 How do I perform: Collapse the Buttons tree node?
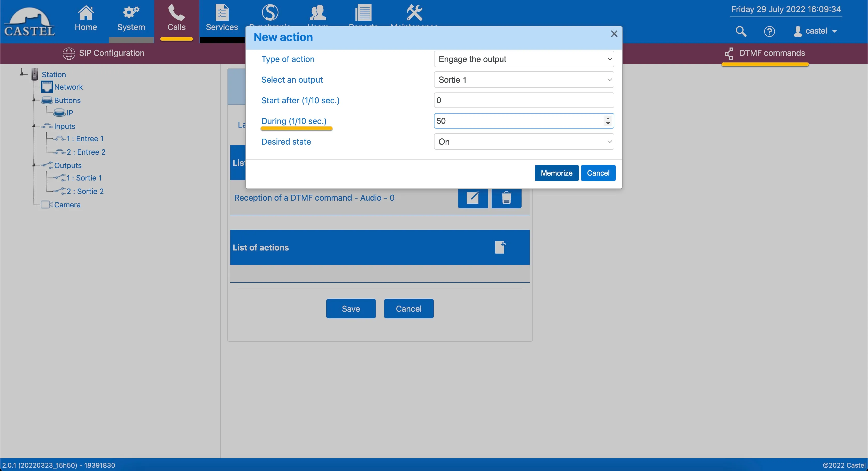(x=34, y=100)
